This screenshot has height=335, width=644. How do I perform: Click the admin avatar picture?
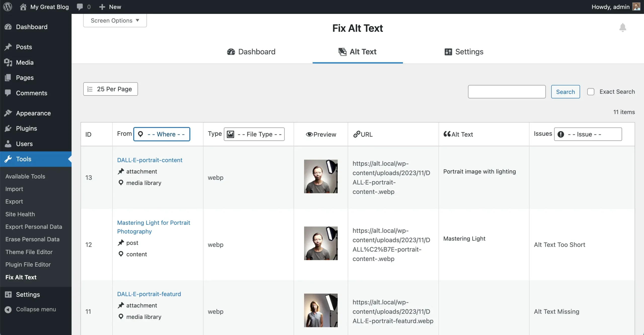pyautogui.click(x=636, y=7)
